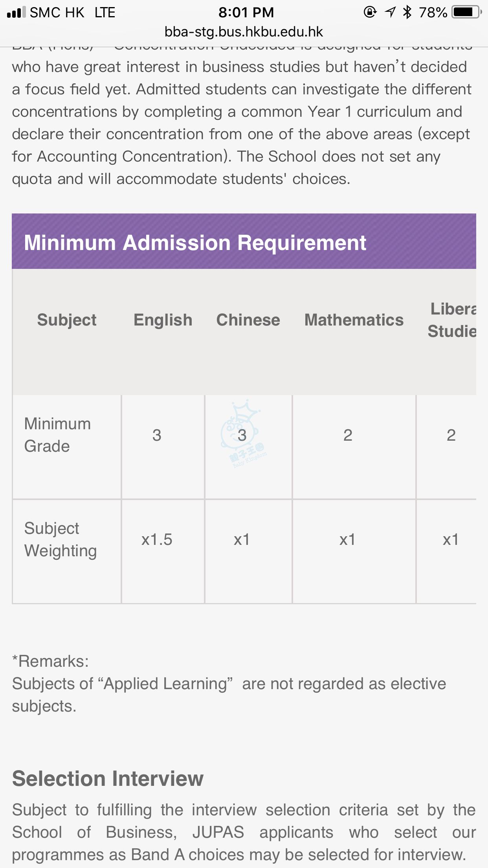Tap the Subject column header

point(67,320)
